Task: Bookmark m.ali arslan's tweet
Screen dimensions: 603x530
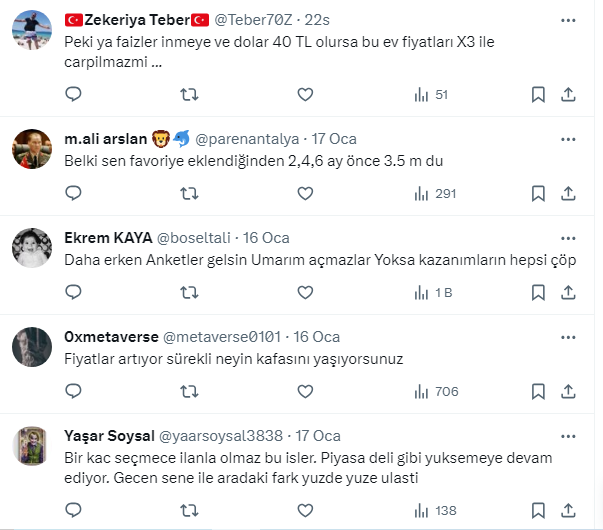Action: (x=538, y=193)
